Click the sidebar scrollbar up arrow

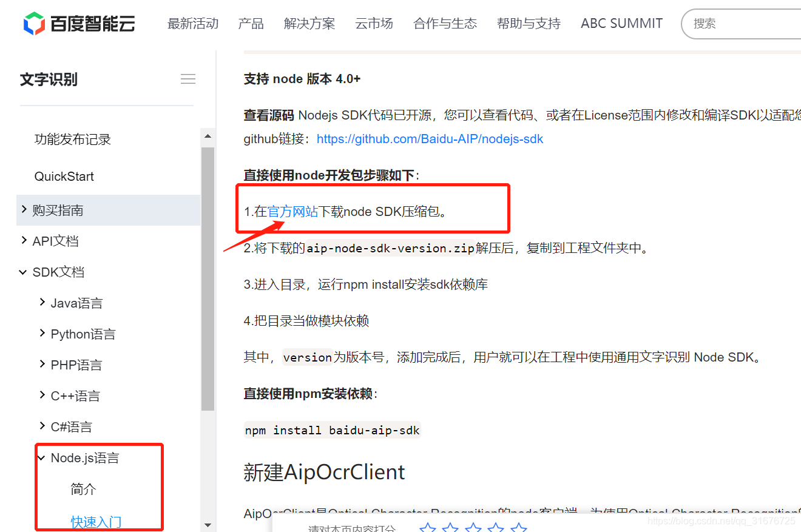208,136
